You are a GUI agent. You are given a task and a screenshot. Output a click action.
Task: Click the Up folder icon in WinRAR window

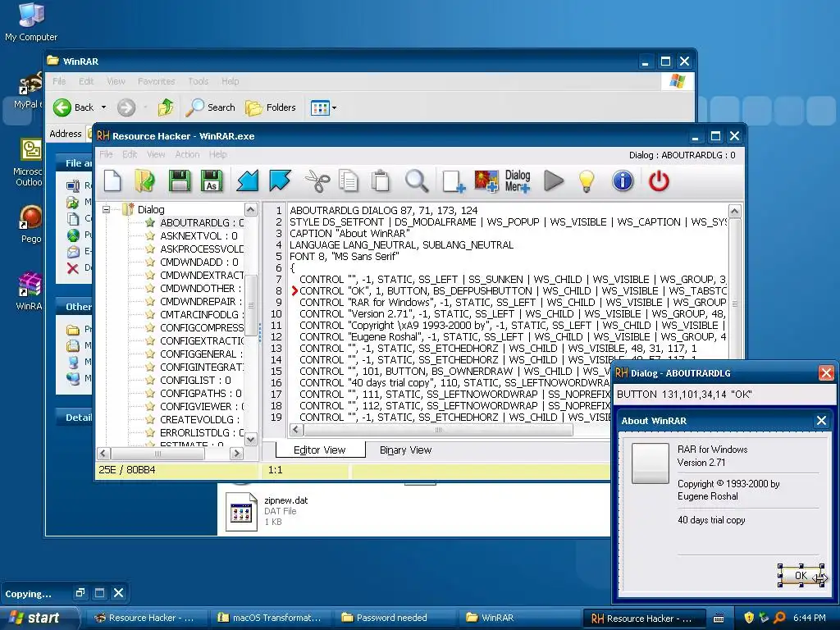coord(166,107)
